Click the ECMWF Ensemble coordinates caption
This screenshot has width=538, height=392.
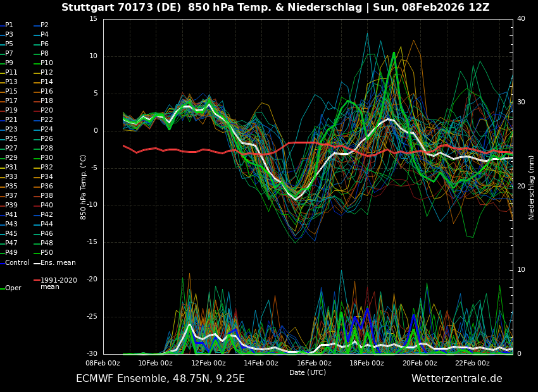tap(160, 379)
